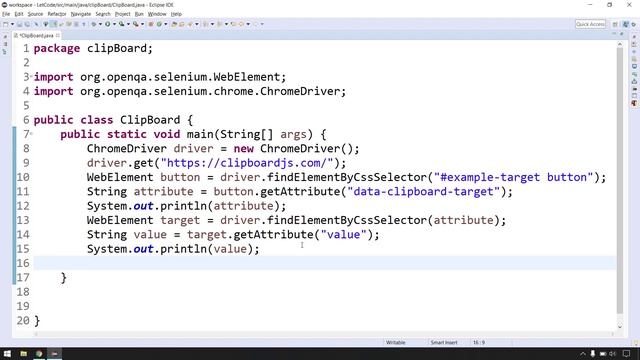The image size is (640, 360).
Task: Collapse the import block at line 3
Action: point(31,76)
